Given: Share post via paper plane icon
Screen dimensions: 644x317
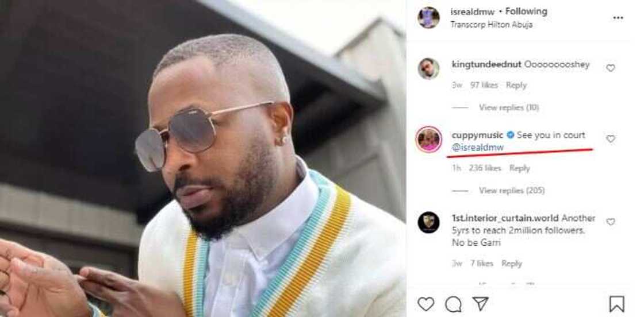Looking at the screenshot, I should point(480,303).
